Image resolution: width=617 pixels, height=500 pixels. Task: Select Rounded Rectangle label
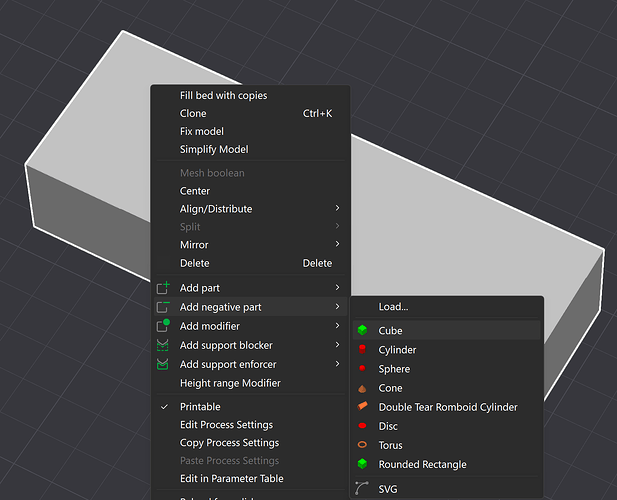pyautogui.click(x=422, y=465)
